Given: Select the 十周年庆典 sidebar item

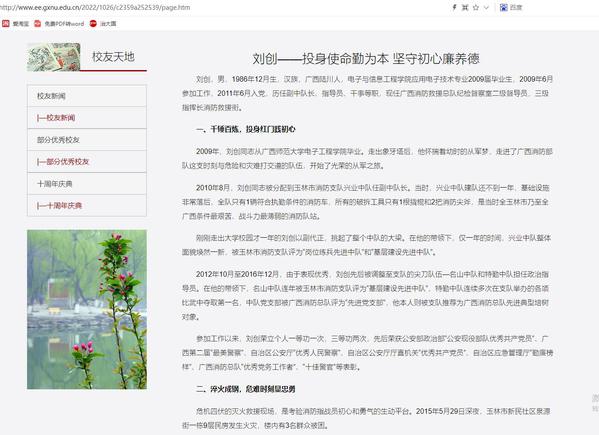Looking at the screenshot, I should pos(87,184).
